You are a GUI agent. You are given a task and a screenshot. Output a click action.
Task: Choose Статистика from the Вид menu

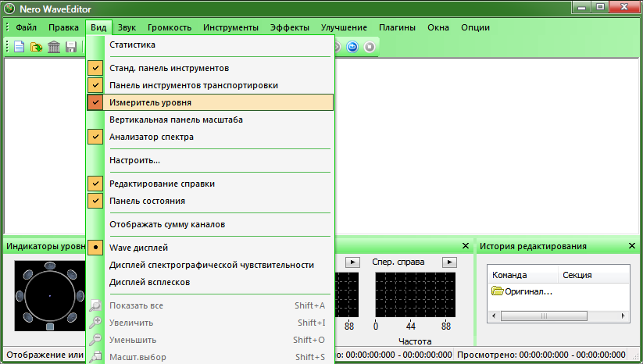[133, 45]
